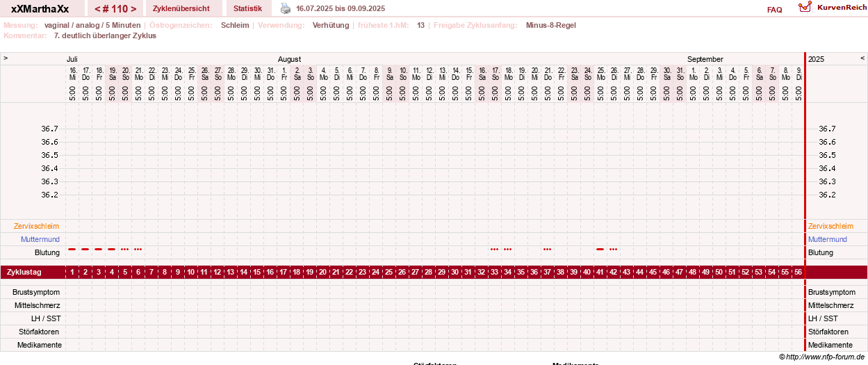
Task: Click the Muttermund row label on left
Action: 40,239
